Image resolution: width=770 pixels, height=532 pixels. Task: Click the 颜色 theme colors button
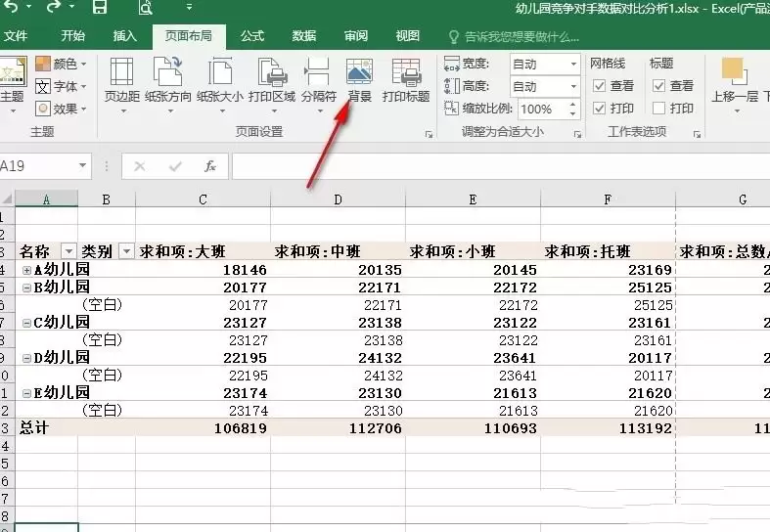(61, 64)
